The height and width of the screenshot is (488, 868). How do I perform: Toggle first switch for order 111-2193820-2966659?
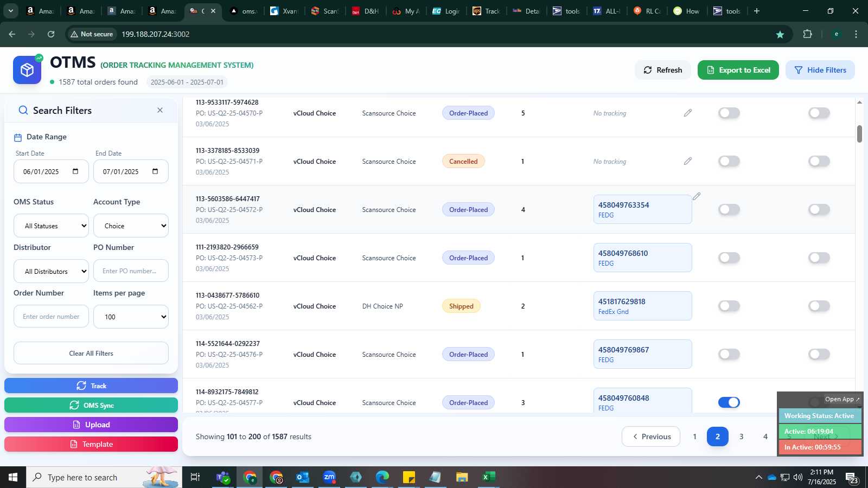pyautogui.click(x=729, y=258)
